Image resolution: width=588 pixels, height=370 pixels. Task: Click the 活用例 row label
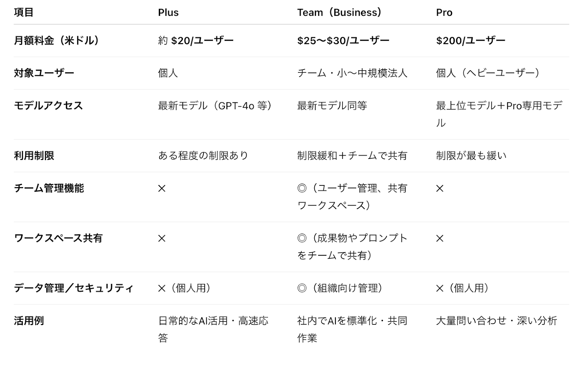point(29,321)
